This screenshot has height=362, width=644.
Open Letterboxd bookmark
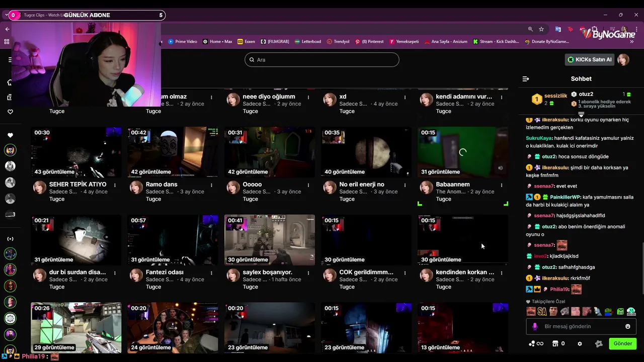(x=307, y=42)
